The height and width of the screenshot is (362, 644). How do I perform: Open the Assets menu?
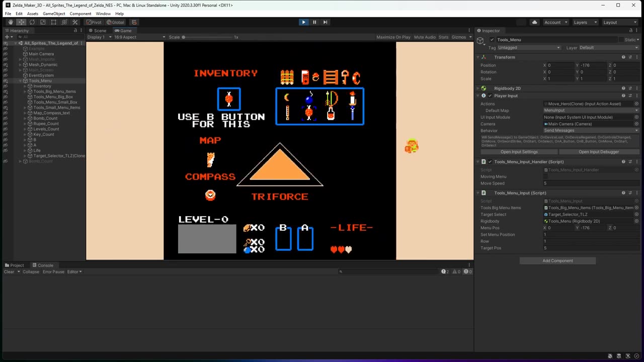click(33, 14)
